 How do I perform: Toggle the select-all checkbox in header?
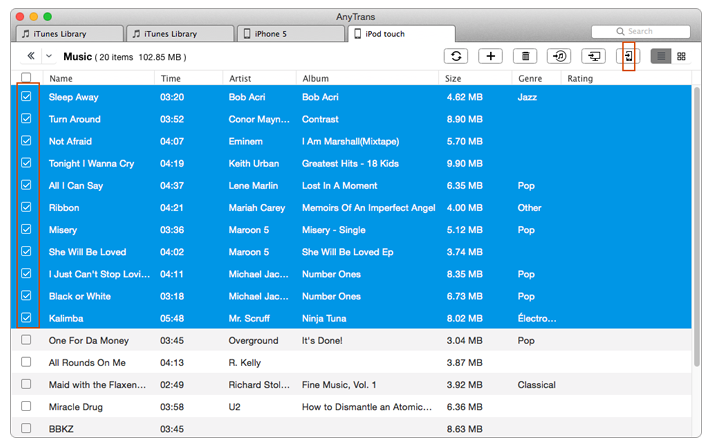click(x=26, y=77)
